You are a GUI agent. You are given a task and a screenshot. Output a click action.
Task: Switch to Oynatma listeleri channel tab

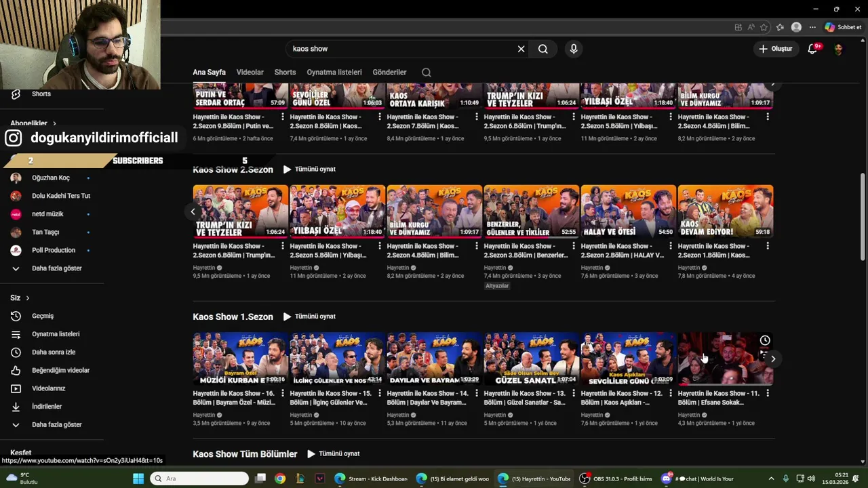(x=334, y=72)
